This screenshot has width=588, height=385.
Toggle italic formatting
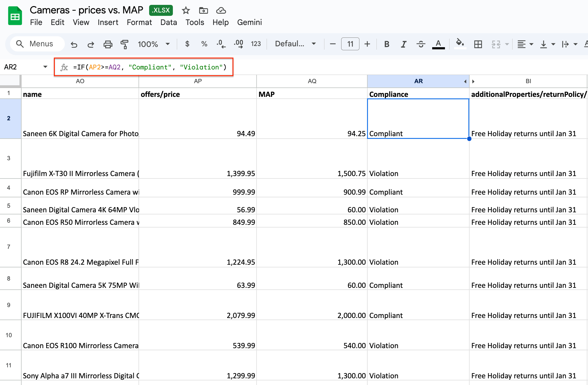coord(404,44)
